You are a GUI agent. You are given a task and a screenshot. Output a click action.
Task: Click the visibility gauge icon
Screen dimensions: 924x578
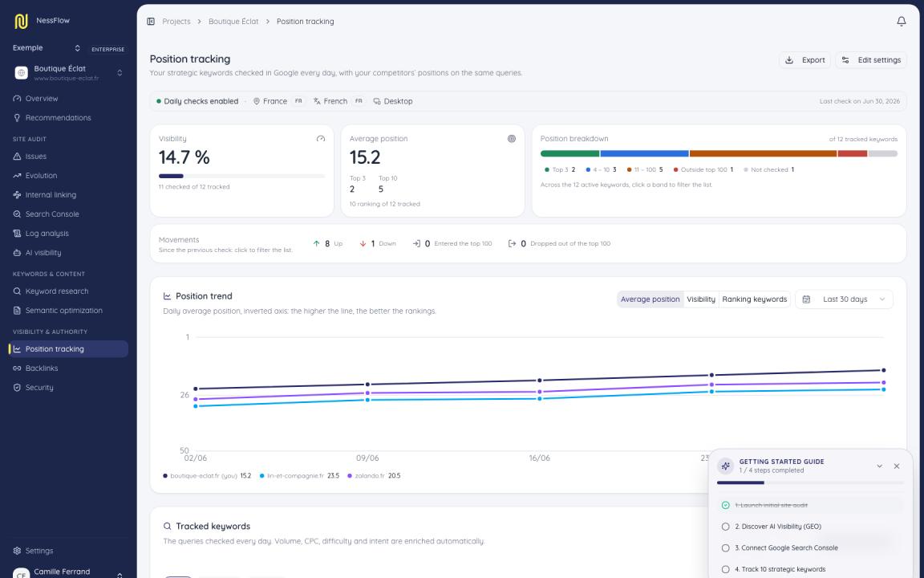point(321,139)
